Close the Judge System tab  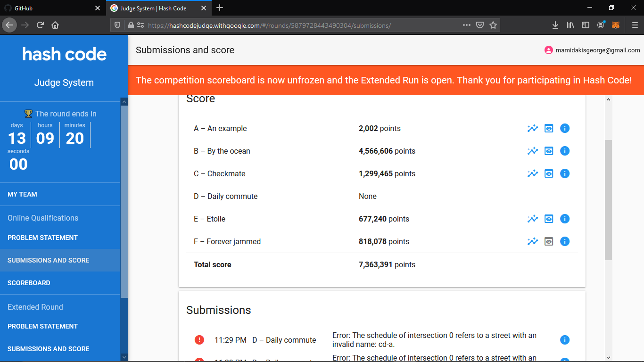point(203,8)
